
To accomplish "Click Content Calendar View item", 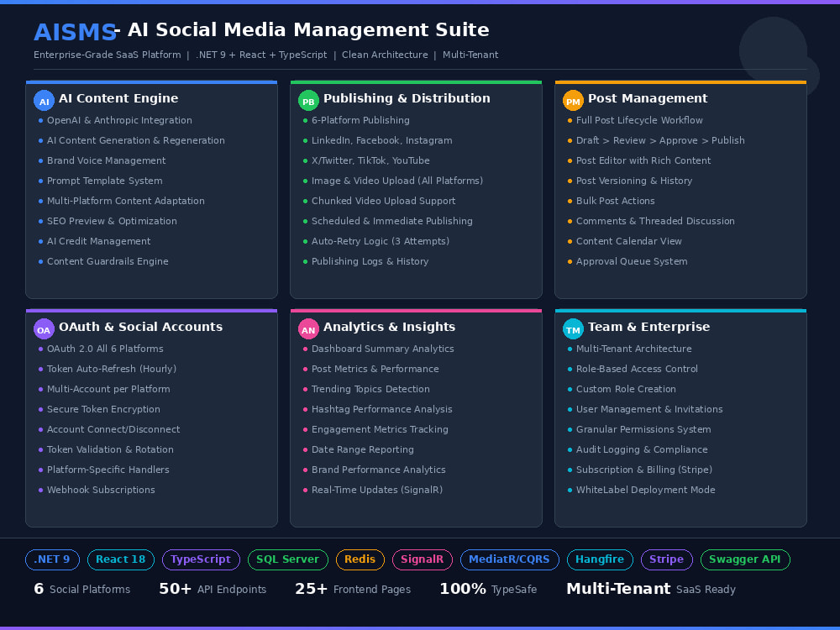I will [x=629, y=242].
